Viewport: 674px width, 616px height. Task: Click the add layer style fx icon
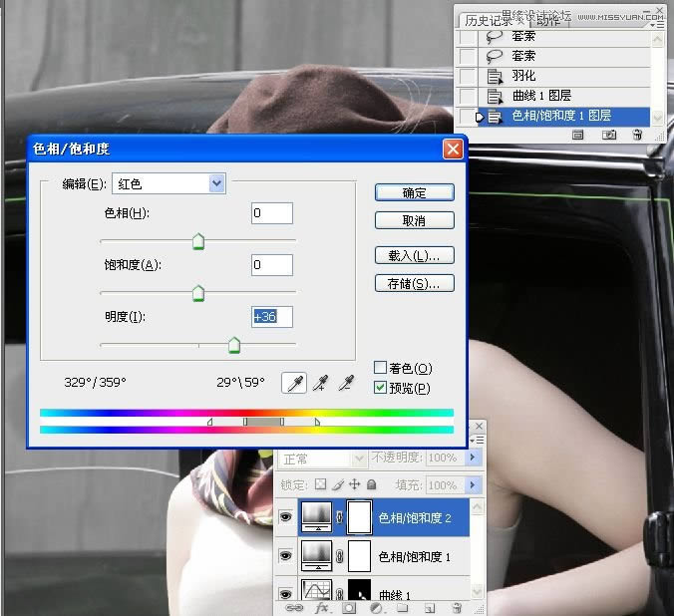click(321, 607)
